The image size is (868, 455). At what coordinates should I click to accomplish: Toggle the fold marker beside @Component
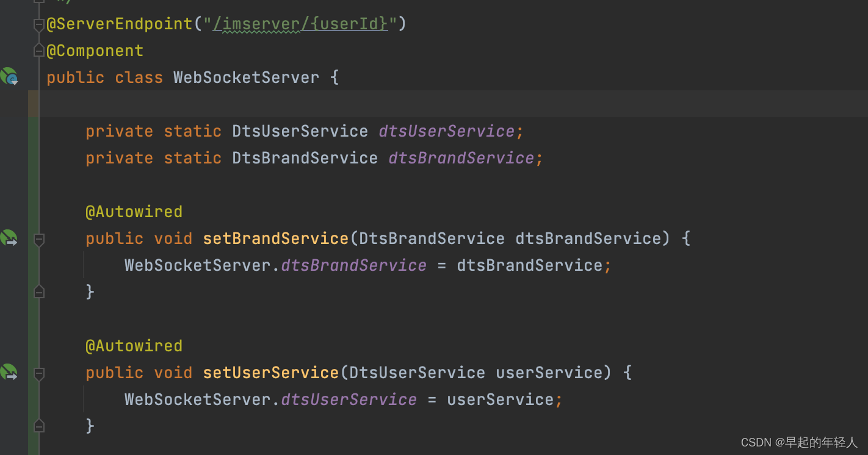click(39, 51)
